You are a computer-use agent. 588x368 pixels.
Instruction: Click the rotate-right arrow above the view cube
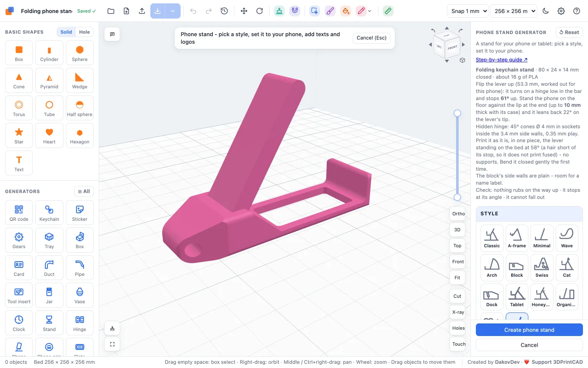[x=461, y=30]
